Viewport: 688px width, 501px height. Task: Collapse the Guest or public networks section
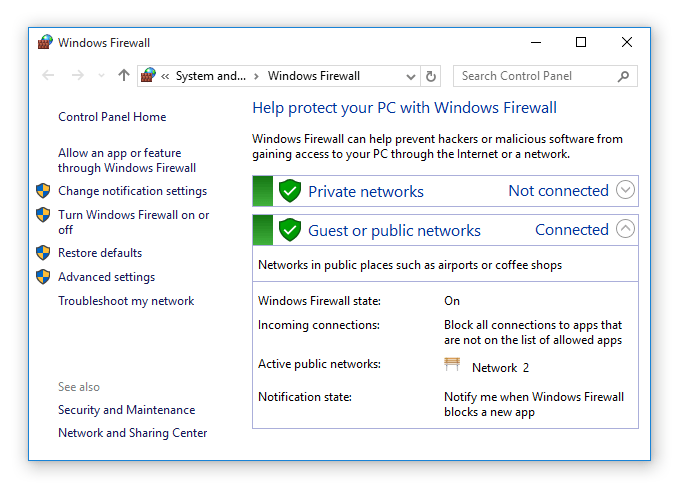626,229
